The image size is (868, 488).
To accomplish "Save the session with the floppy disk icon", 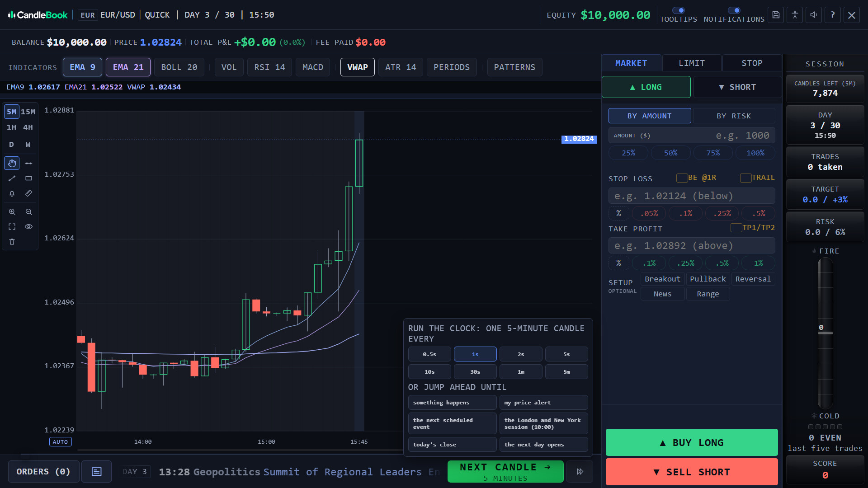I will [776, 15].
